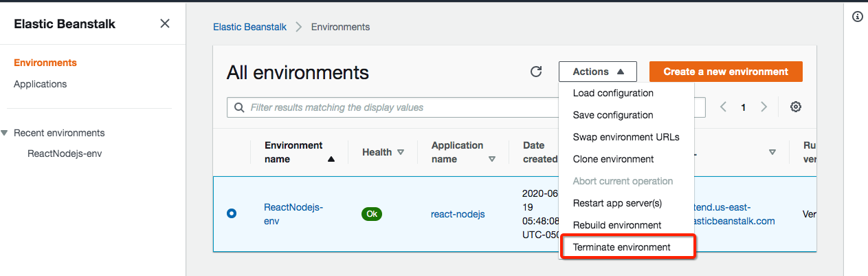Choose Terminate environment from the menu

click(621, 247)
